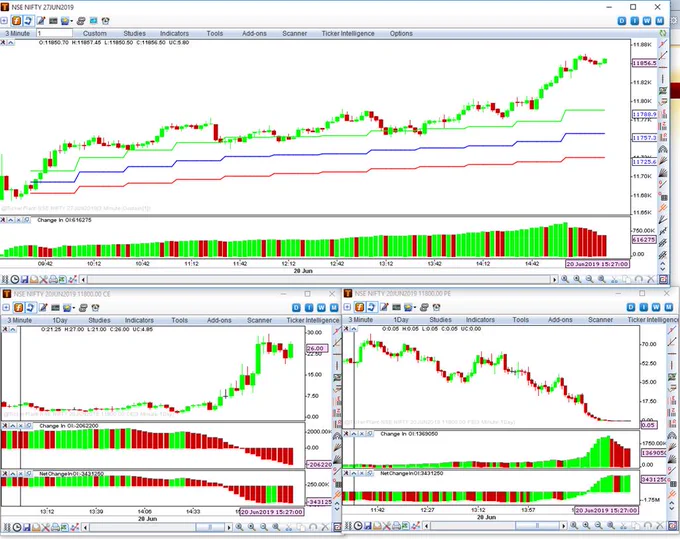Switch main chart to Weekly with W button
Image resolution: width=680 pixels, height=539 pixels.
(647, 20)
